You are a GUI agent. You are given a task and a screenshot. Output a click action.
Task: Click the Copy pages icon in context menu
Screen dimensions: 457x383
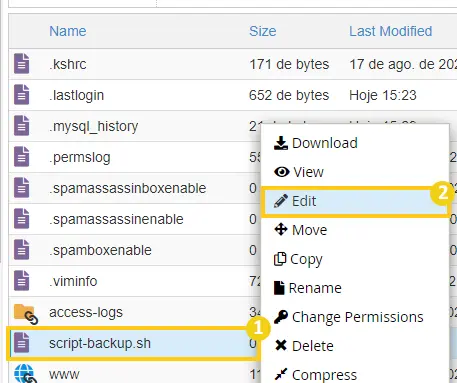[280, 259]
